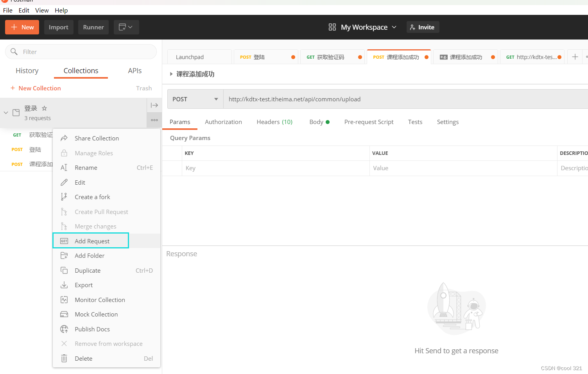This screenshot has width=588, height=374.
Task: Click the new window toolbar icon
Action: 126,27
